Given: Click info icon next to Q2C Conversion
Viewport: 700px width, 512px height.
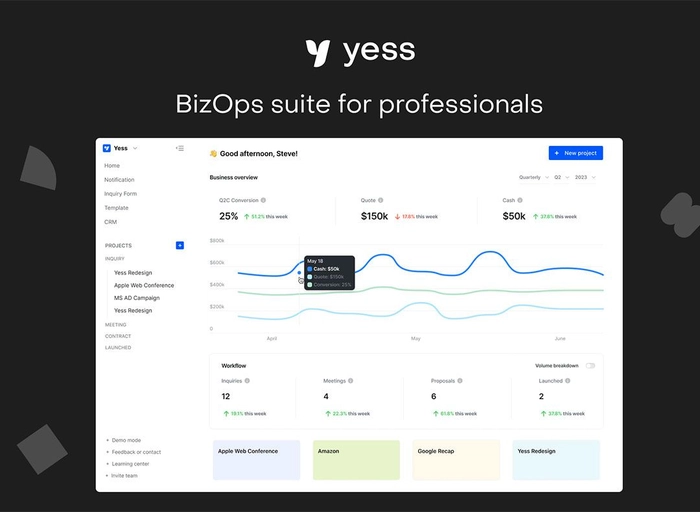Looking at the screenshot, I should point(264,200).
